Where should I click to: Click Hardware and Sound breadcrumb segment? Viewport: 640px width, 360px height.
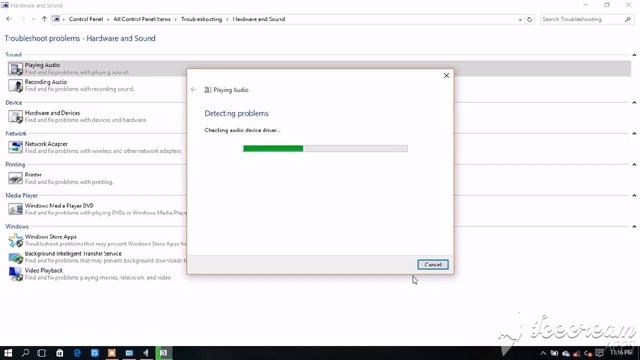point(259,19)
